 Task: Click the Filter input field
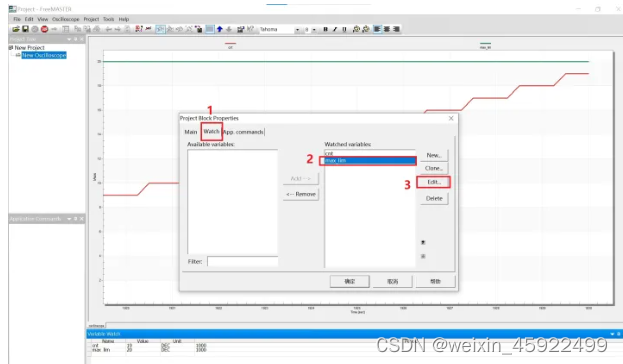[x=242, y=261]
